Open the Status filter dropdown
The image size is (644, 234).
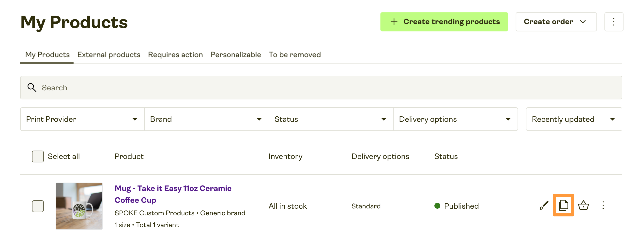(x=331, y=119)
